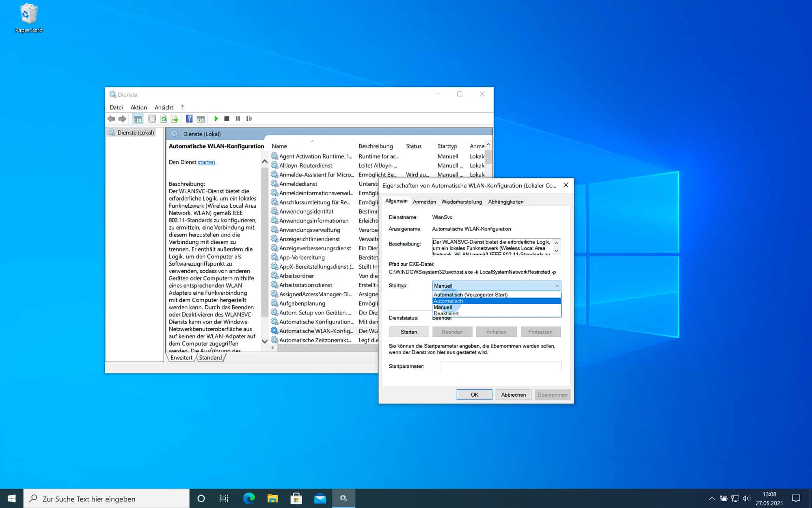Click the 'starten' link in the description pane
This screenshot has height=508, width=812.
206,162
